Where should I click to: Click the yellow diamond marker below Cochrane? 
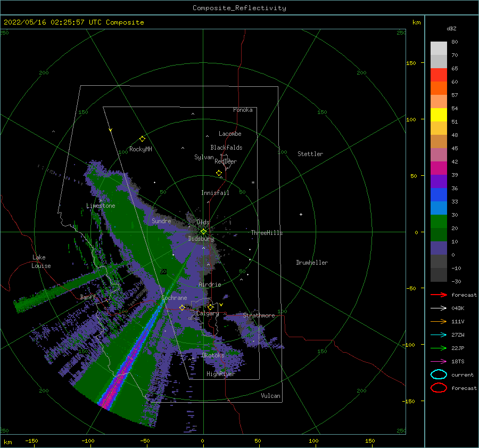tap(182, 307)
